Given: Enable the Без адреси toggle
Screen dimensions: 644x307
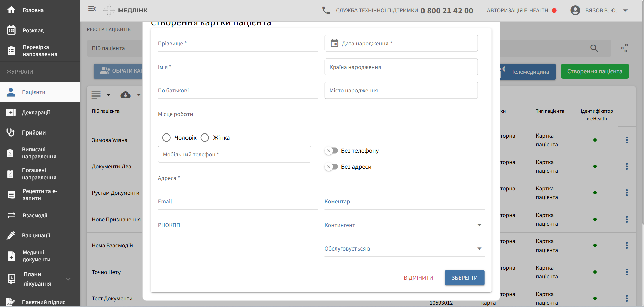Looking at the screenshot, I should pos(331,167).
